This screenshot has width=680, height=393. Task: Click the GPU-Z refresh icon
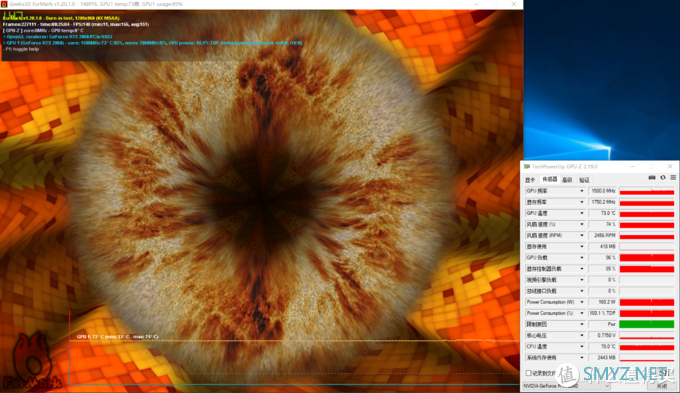(x=663, y=177)
